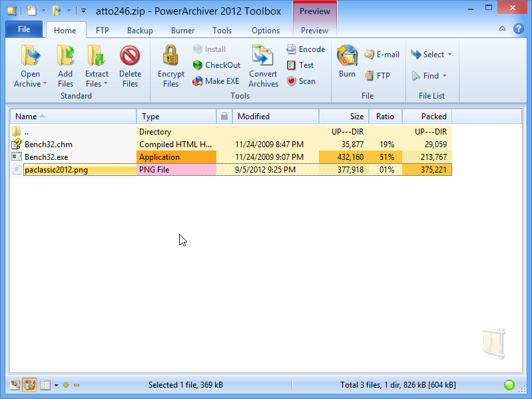
Task: Expand the Extract Files dropdown arrow
Action: point(105,83)
